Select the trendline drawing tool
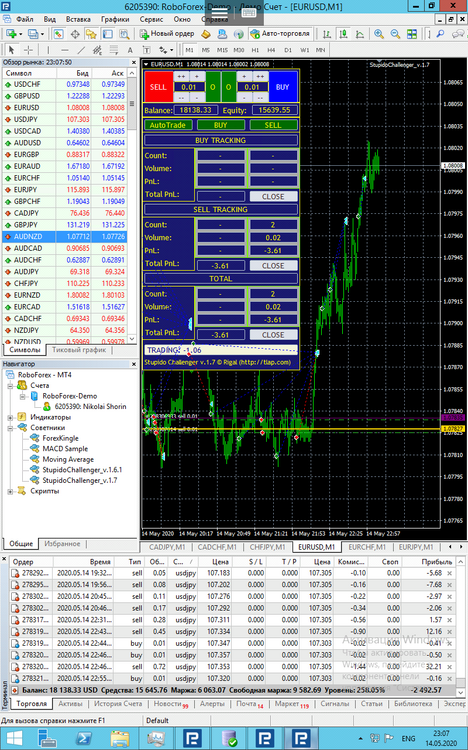Screen dimensions: 468x750 click(x=81, y=50)
